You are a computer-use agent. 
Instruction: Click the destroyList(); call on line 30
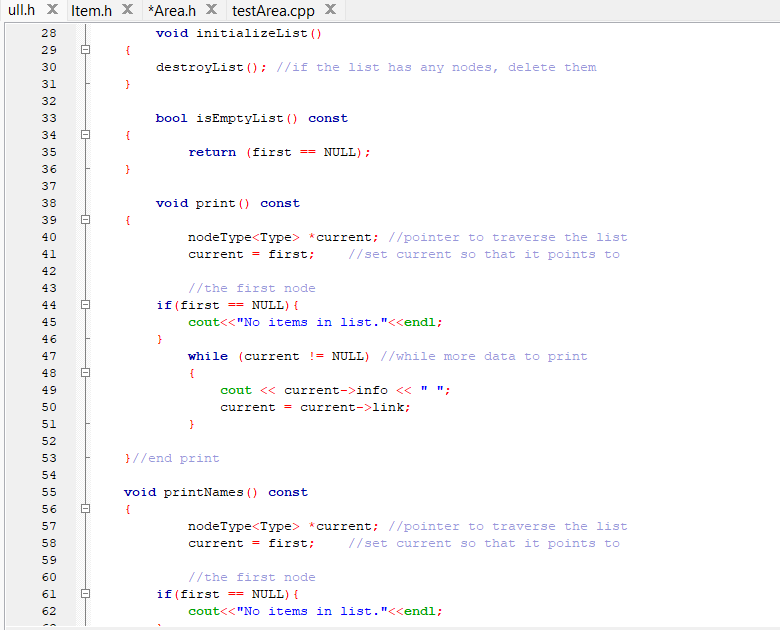[211, 67]
